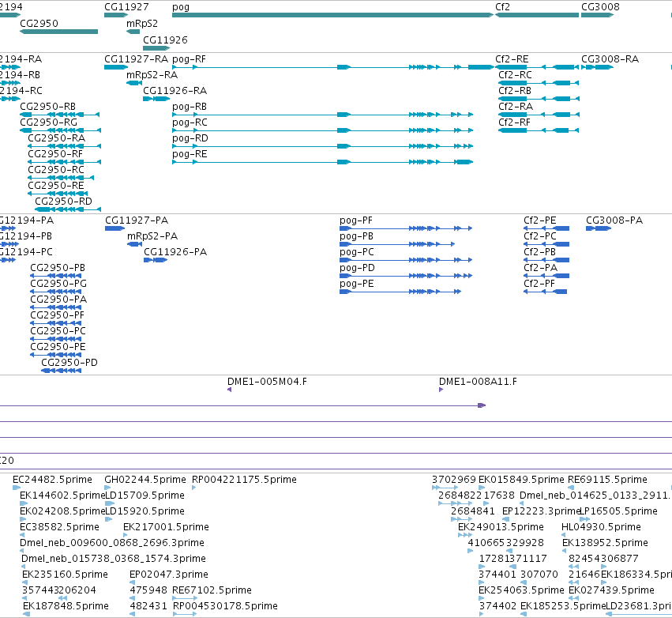Select protein label CG2950-PG
The height and width of the screenshot is (618, 672).
(58, 284)
